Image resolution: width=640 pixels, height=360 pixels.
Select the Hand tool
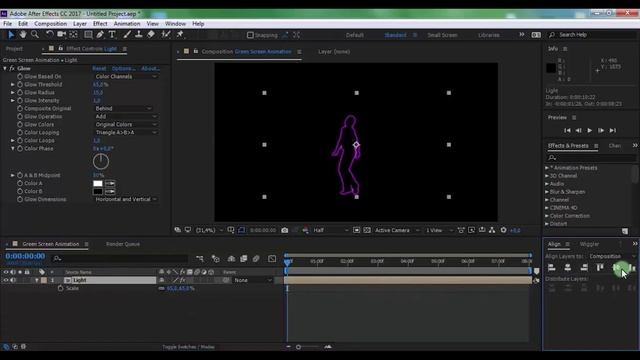pyautogui.click(x=23, y=35)
